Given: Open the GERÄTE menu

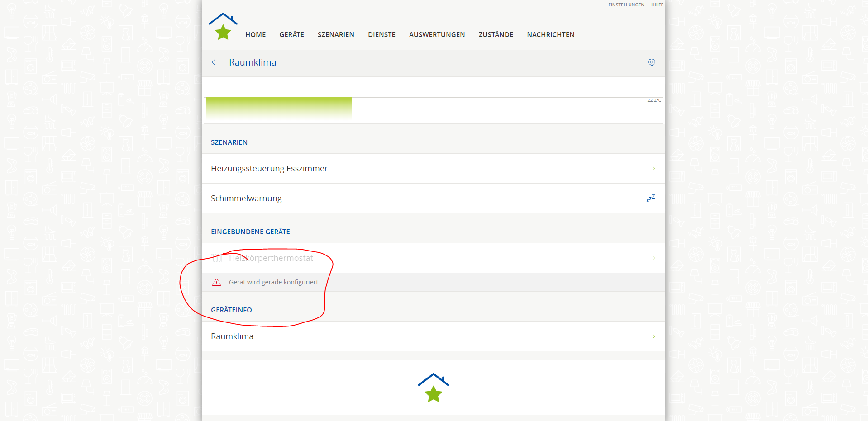Looking at the screenshot, I should click(x=291, y=35).
